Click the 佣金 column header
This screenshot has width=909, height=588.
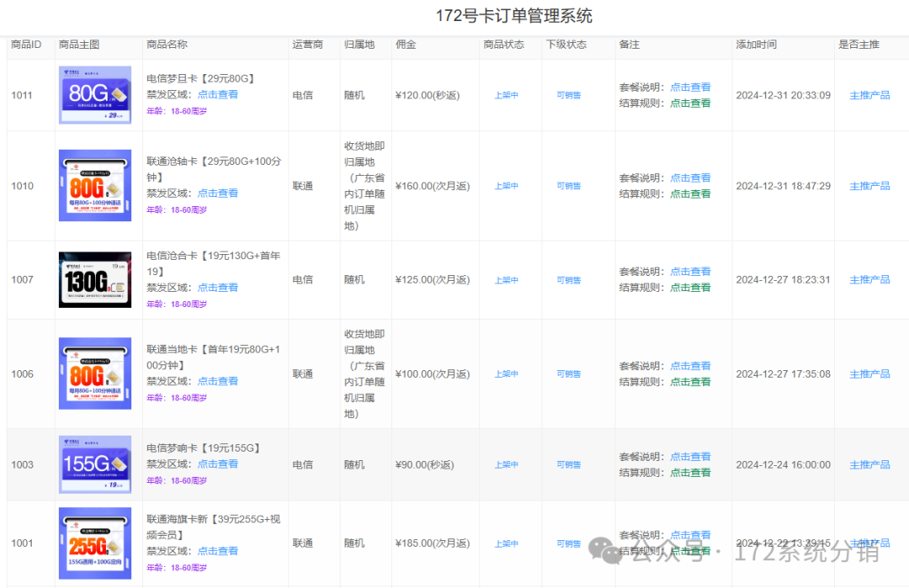click(x=406, y=45)
